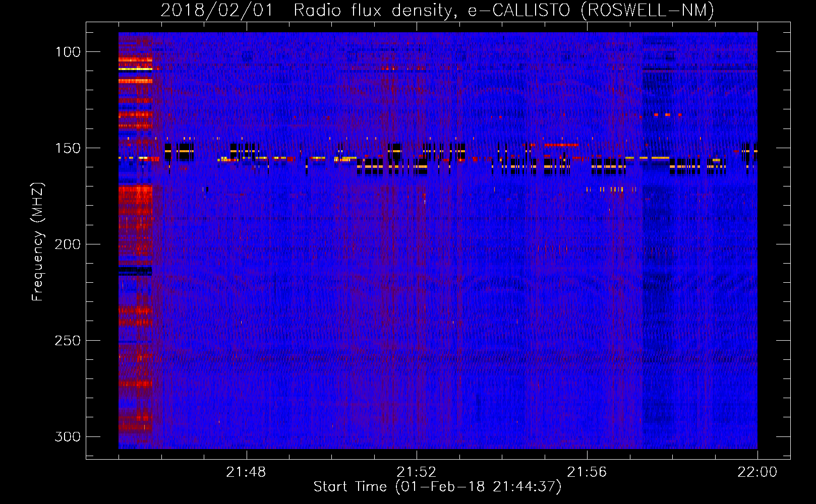The width and height of the screenshot is (816, 504).
Task: Select the 200 frequency tick label
Action: tap(68, 244)
